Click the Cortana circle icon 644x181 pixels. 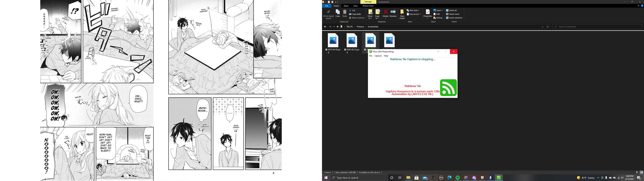tap(392, 178)
